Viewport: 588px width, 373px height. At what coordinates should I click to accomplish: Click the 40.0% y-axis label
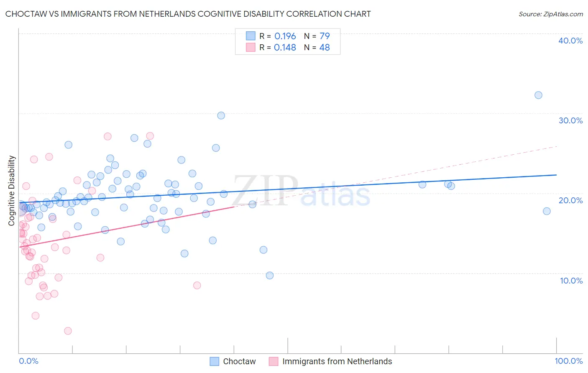coord(570,41)
